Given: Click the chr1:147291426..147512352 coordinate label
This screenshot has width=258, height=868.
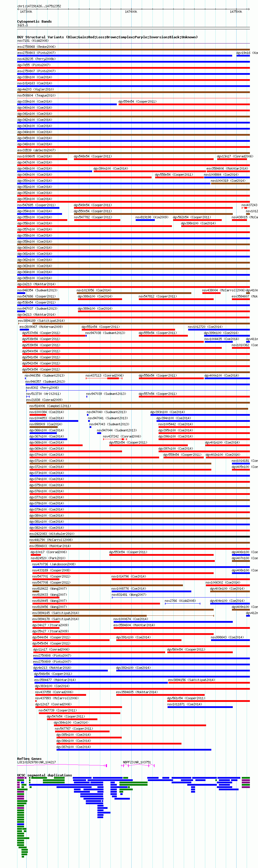Looking at the screenshot, I should click(39, 6).
